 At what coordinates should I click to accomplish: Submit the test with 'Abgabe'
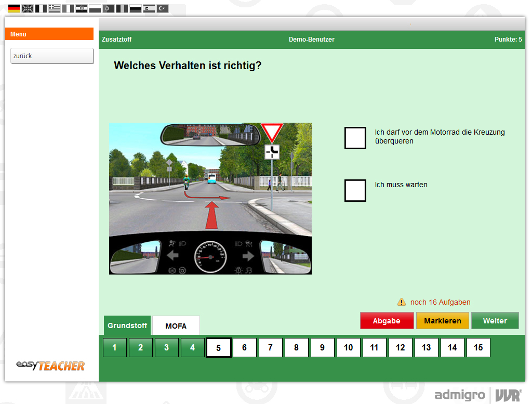387,320
